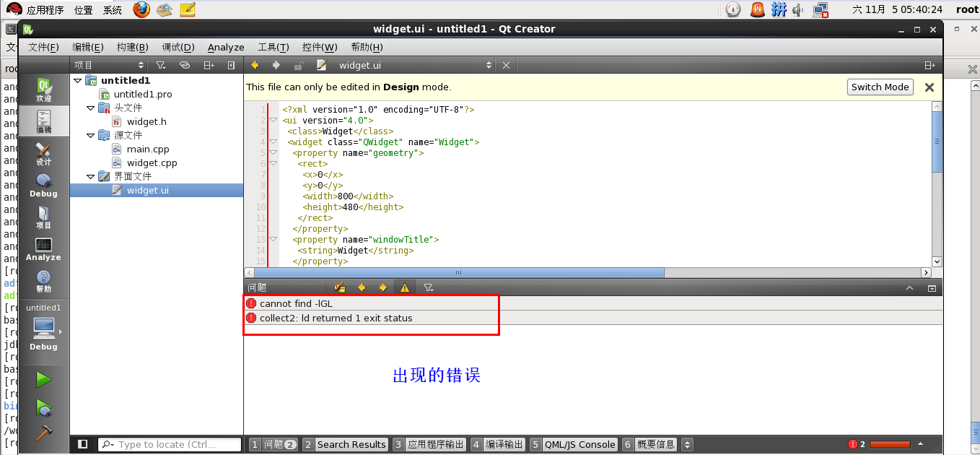Switch to 编译输出 tab
The image size is (980, 455).
[x=497, y=445]
